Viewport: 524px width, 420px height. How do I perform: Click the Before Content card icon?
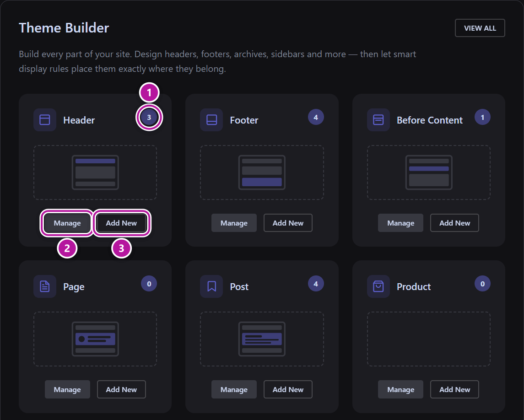tap(378, 119)
